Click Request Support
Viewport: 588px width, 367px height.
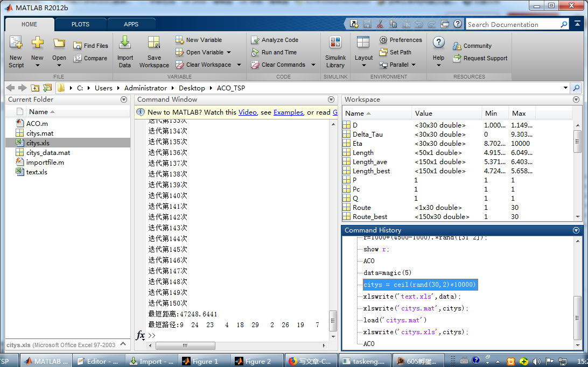[480, 58]
